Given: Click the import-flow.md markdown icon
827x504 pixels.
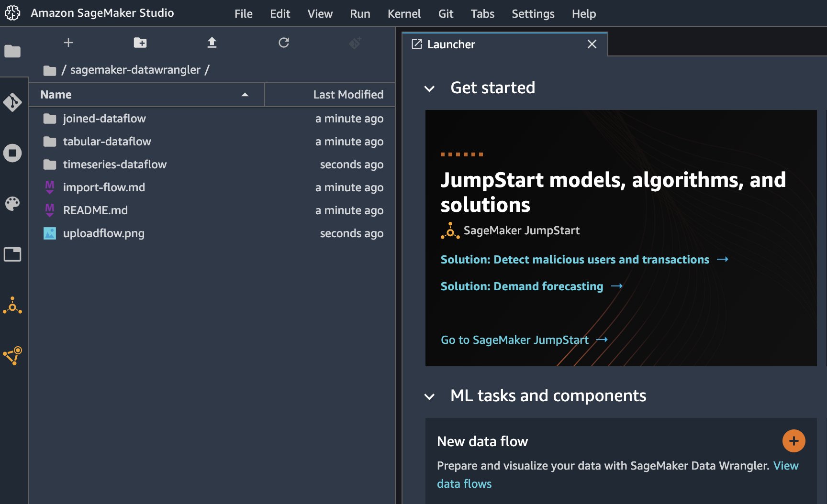Looking at the screenshot, I should pos(50,187).
